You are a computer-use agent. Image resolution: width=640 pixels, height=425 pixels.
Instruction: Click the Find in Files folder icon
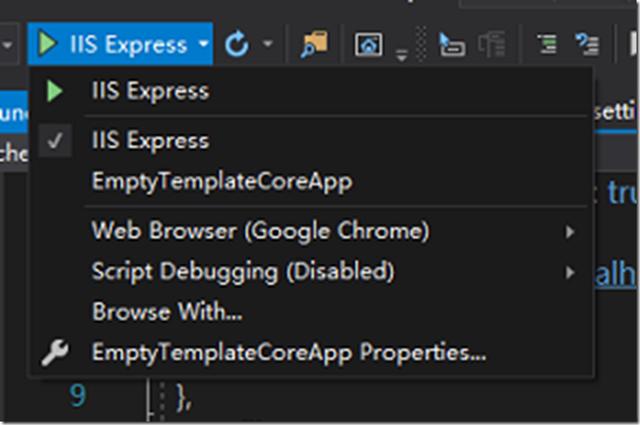tap(314, 44)
